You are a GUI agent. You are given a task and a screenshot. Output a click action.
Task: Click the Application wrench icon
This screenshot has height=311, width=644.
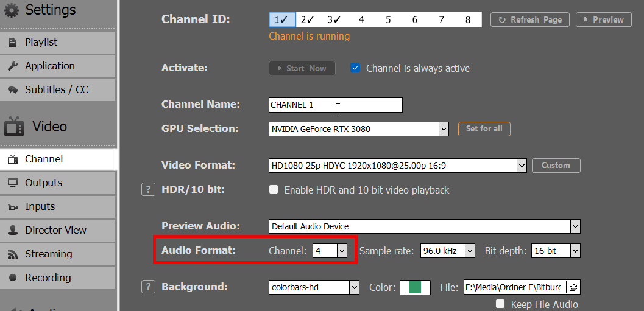(x=13, y=66)
